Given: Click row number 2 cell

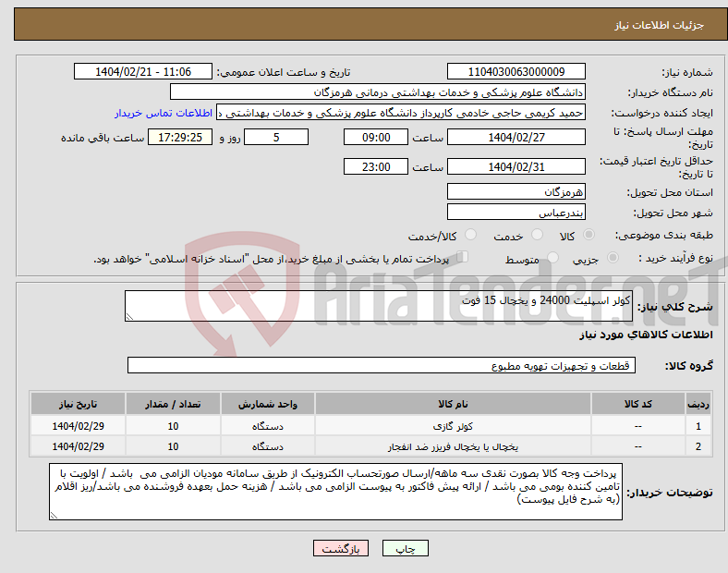Looking at the screenshot, I should click(698, 446).
